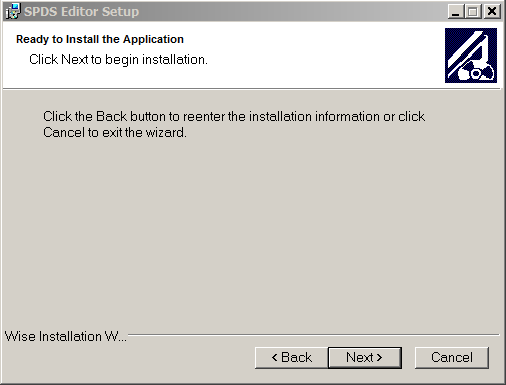Select the Ready to Install heading
Screen dimensions: 506x385
pos(100,39)
